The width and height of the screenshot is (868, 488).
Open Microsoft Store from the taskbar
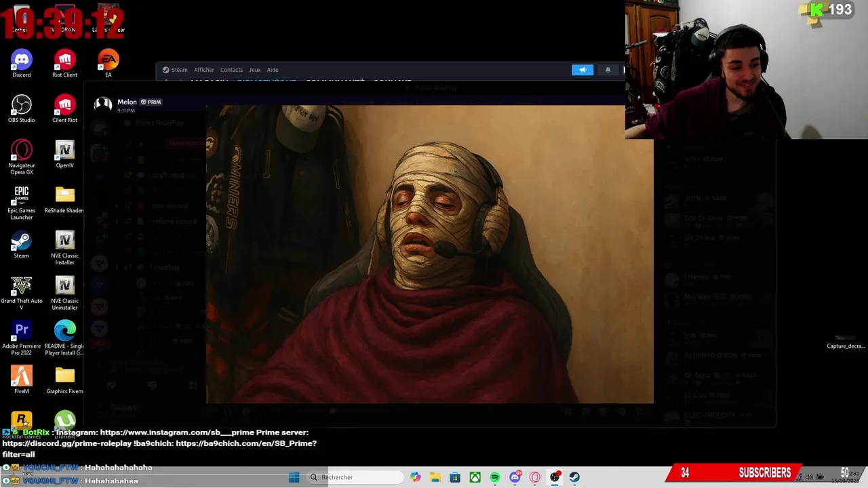455,477
